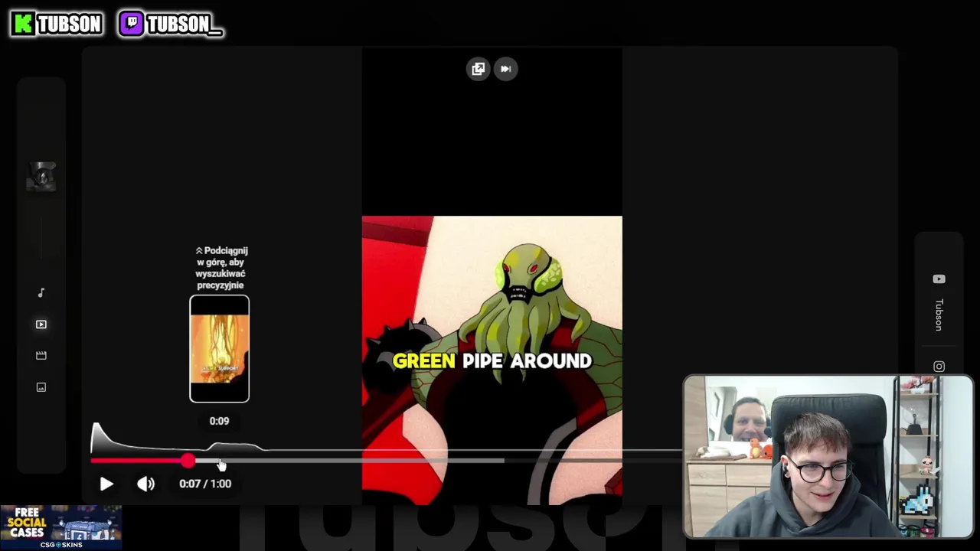980x551 pixels.
Task: Skip to the next video with the skip icon
Action: point(505,69)
